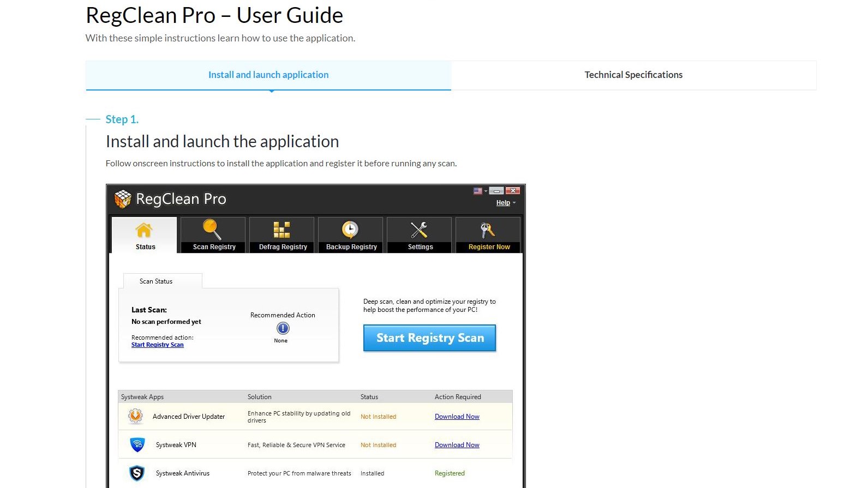Select the Scan Status tab
This screenshot has width=868, height=488.
[x=163, y=281]
